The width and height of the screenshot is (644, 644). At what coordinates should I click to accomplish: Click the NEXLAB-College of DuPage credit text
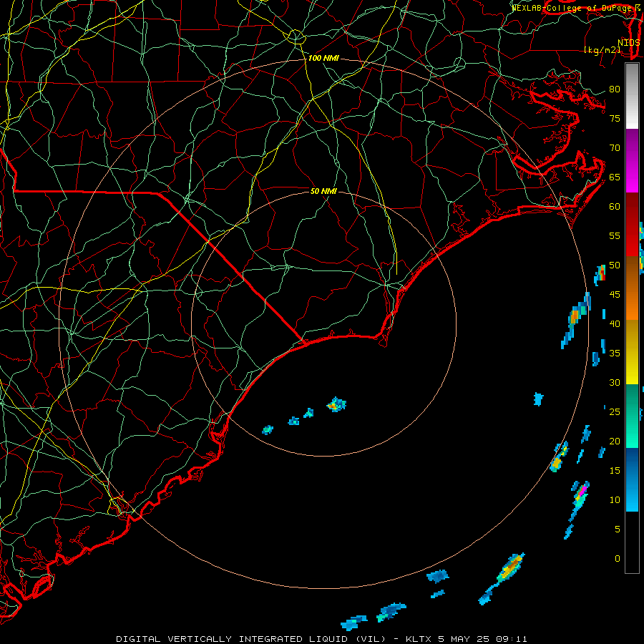pyautogui.click(x=572, y=8)
